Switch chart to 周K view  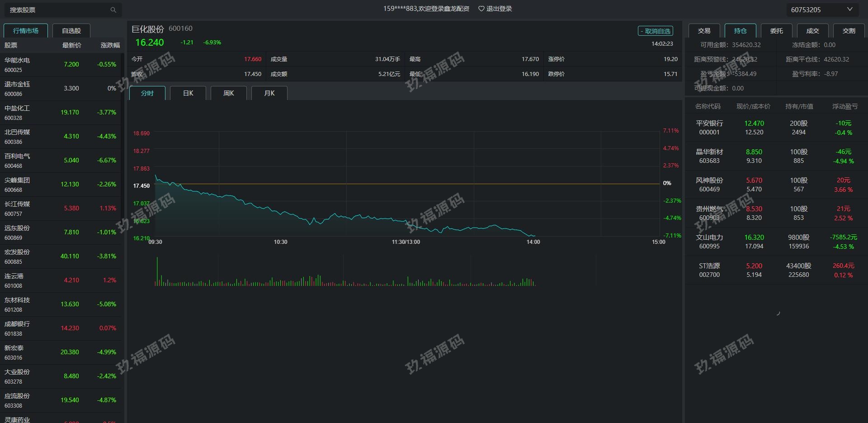click(229, 93)
